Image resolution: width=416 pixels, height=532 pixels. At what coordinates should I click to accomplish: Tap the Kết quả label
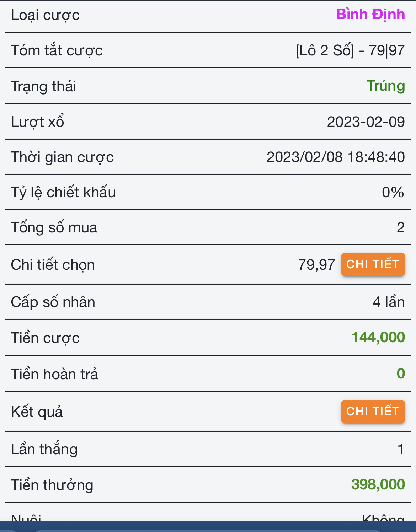[x=37, y=412]
